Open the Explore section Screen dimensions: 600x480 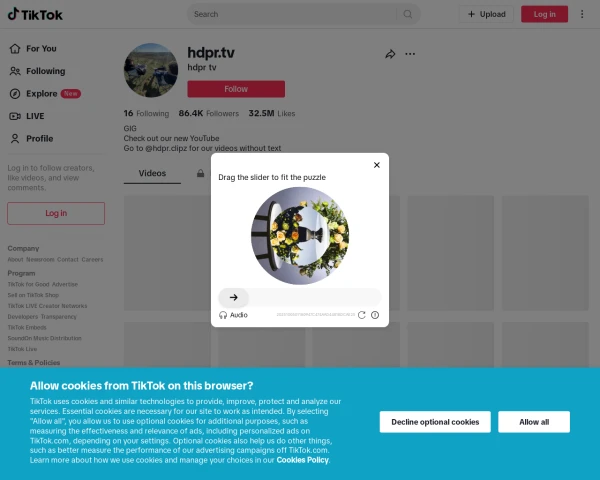coord(45,94)
